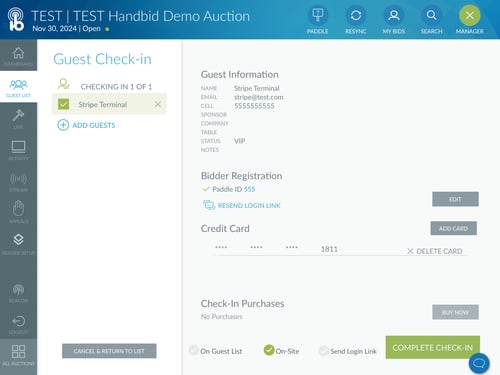Click the Complete Check-In button
This screenshot has width=500, height=375.
tap(433, 347)
